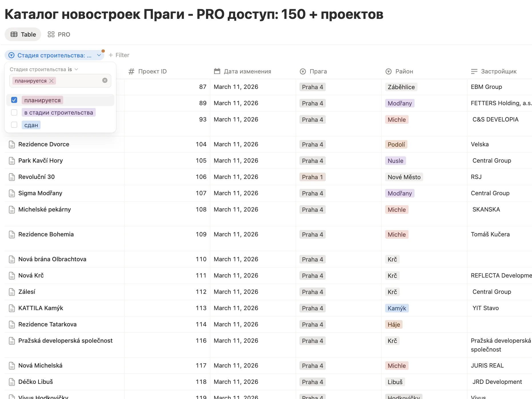Screen dimensions: 532x399
Task: Open the Застройщик column header menu
Action: tap(499, 71)
